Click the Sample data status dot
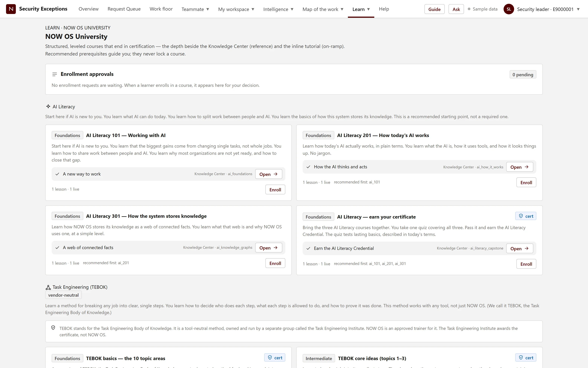588x368 pixels. (469, 9)
